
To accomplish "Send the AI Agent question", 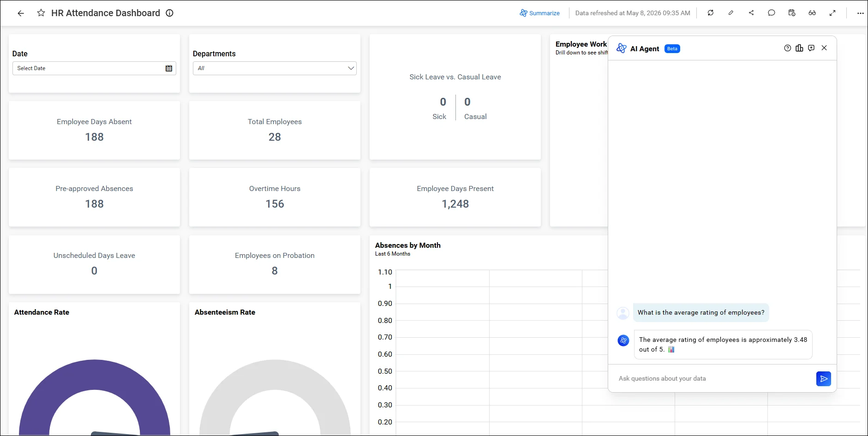I will [824, 379].
